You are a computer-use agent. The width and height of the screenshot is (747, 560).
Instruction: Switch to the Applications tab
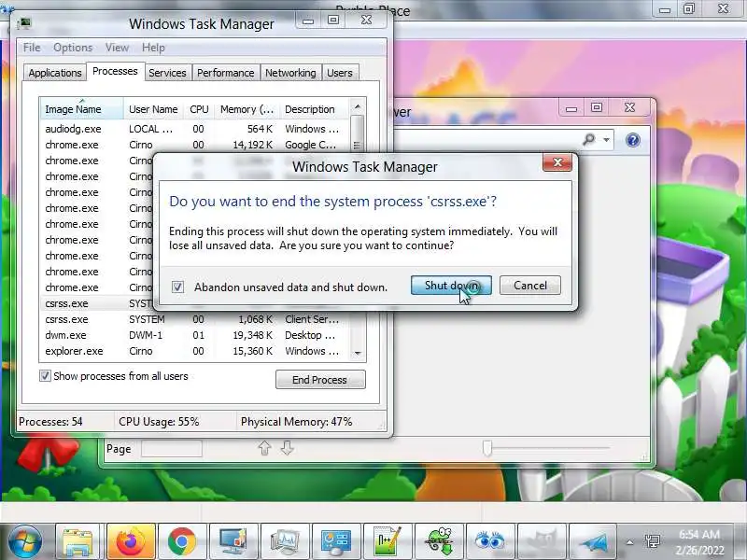[55, 73]
